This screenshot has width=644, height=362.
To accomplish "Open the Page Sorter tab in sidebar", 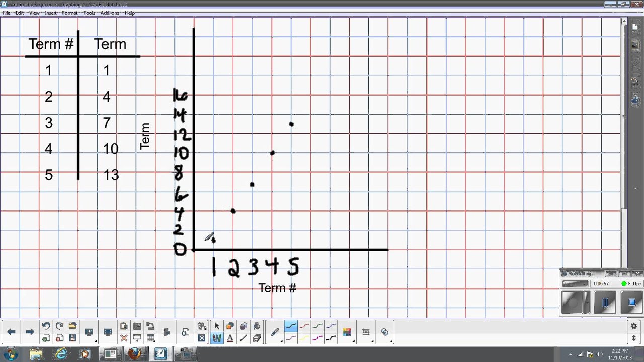I will 635,27.
